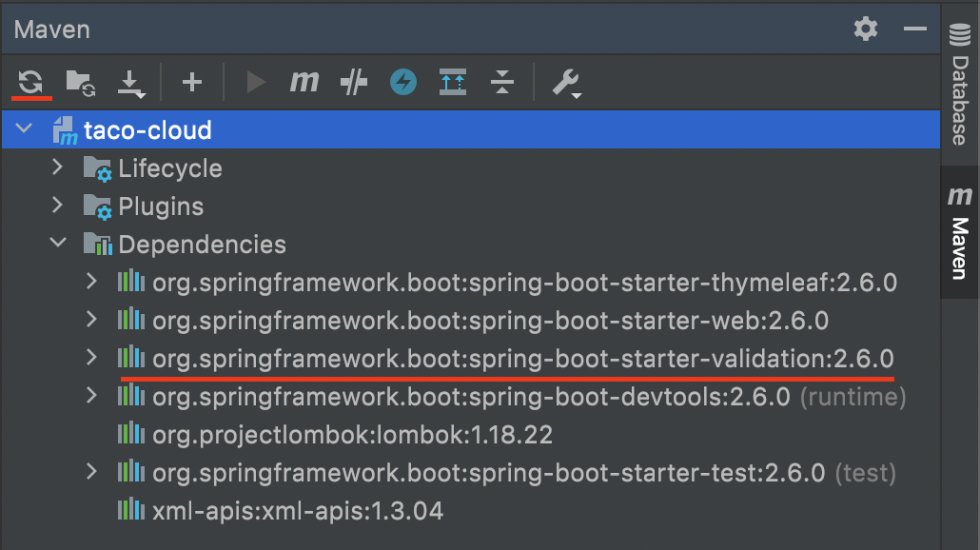Screen dimensions: 980x550
Task: Expand the Lifecycle node
Action: [57, 167]
